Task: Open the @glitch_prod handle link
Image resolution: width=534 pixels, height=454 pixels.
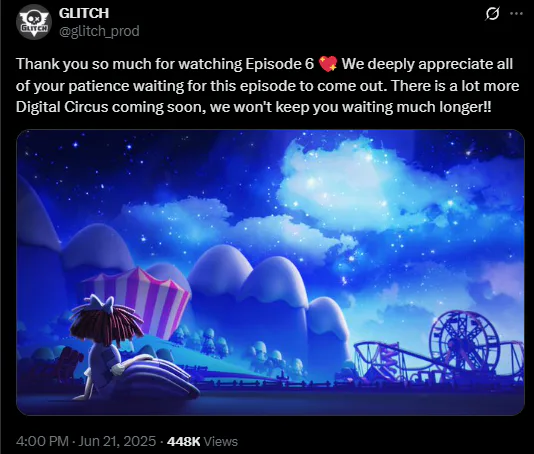Action: (x=99, y=31)
